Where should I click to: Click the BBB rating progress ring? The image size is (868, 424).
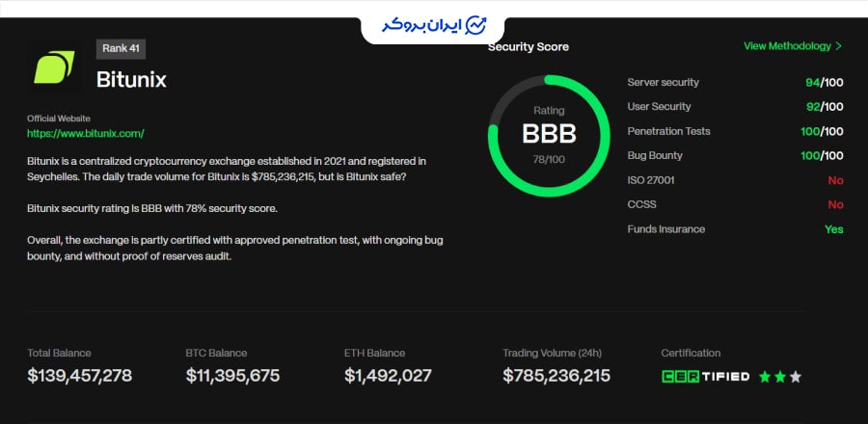[549, 136]
